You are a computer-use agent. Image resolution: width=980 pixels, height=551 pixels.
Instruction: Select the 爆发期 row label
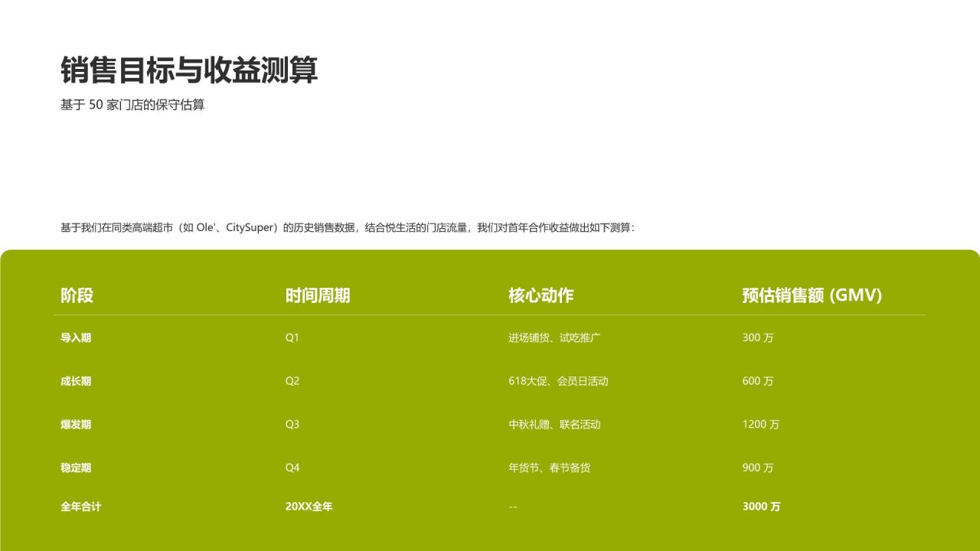pyautogui.click(x=76, y=425)
